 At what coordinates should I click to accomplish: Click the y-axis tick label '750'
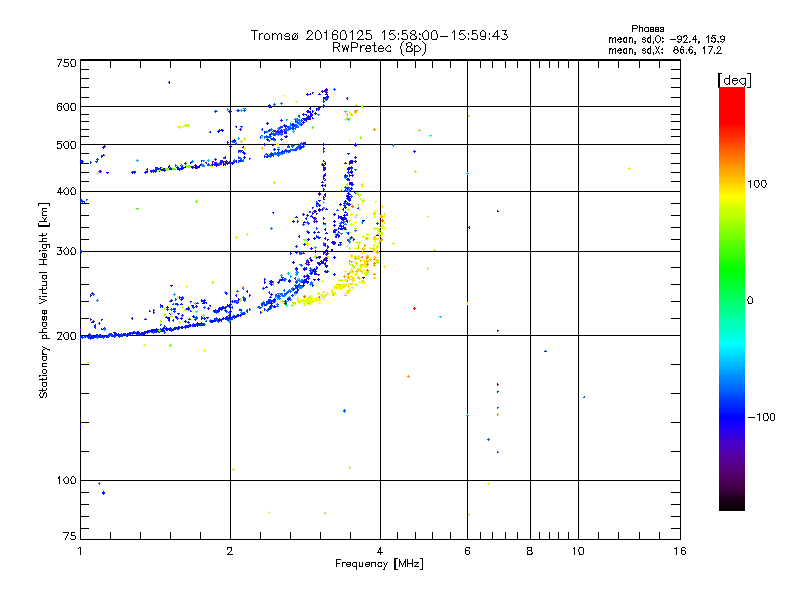tap(66, 63)
